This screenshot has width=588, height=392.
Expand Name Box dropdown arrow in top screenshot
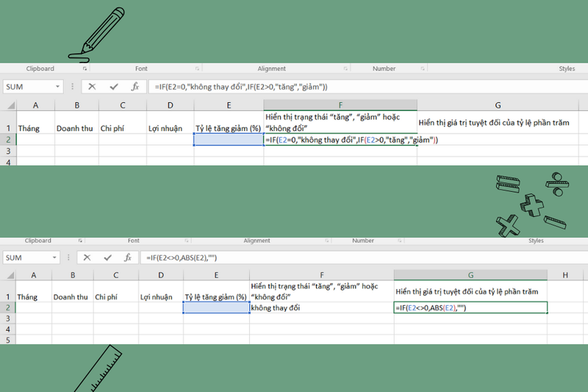coord(57,87)
